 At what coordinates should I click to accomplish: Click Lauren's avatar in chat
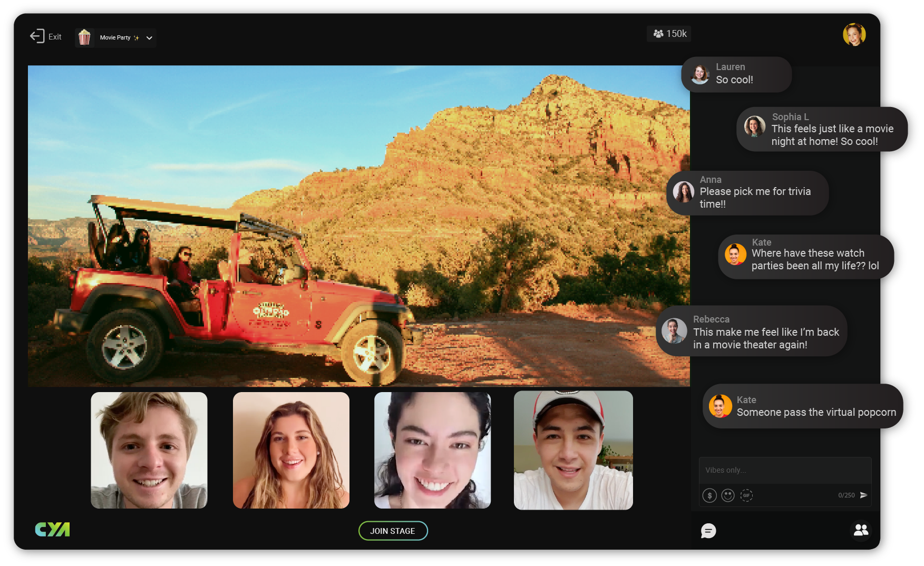click(700, 74)
